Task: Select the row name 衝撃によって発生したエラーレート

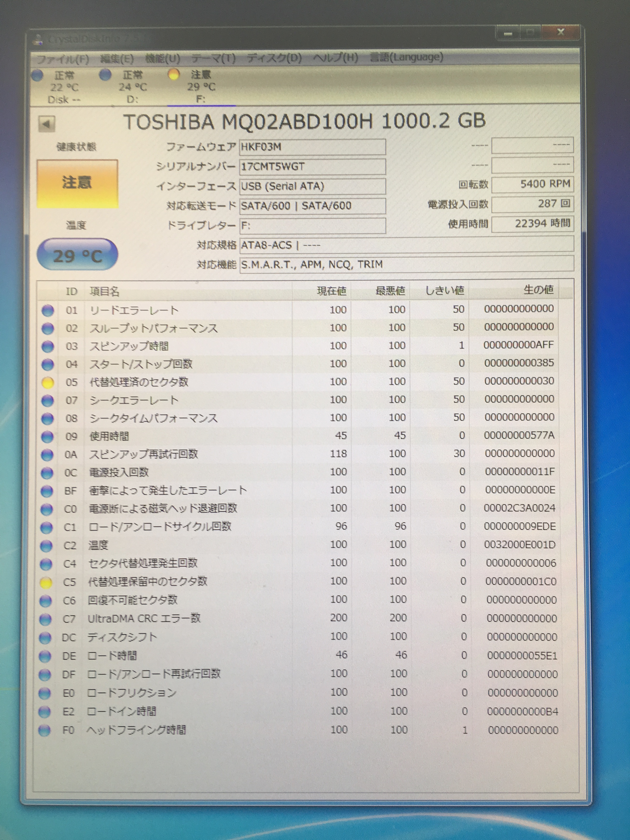Action: click(168, 490)
